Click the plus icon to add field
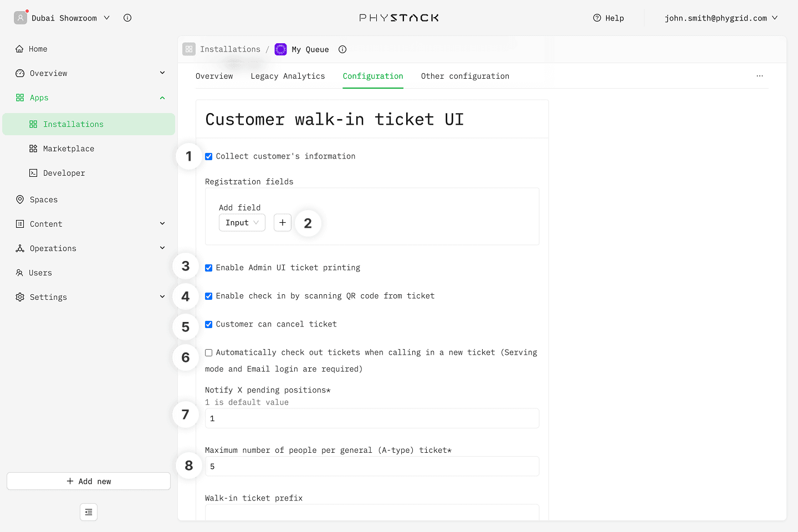Viewport: 798px width, 532px height. tap(283, 223)
